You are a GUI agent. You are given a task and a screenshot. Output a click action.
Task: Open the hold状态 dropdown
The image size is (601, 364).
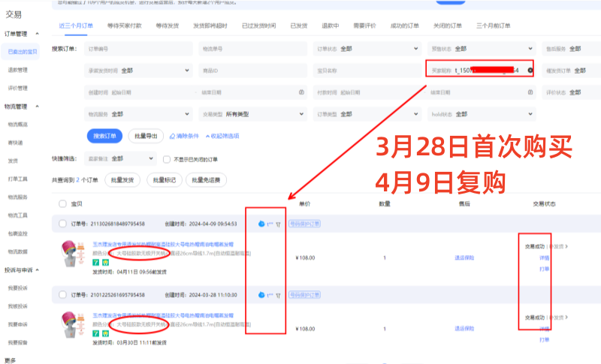point(482,114)
